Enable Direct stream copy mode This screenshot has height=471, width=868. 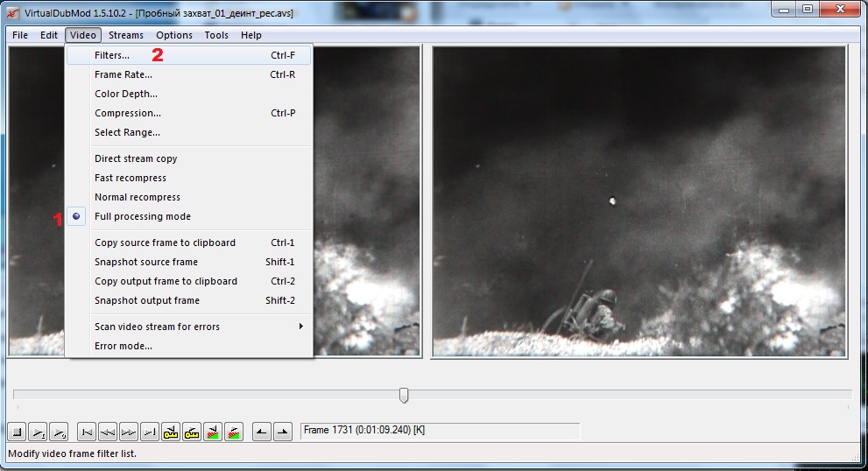click(x=189, y=158)
